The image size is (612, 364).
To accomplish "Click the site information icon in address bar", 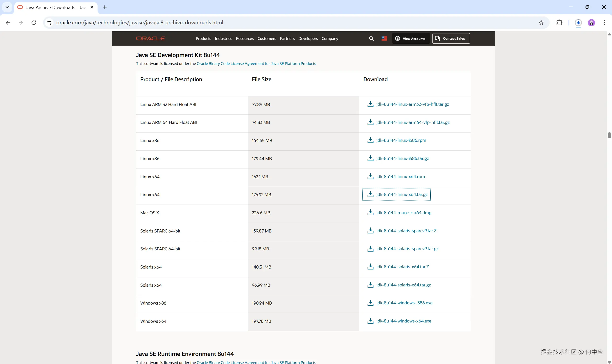I will tap(49, 23).
